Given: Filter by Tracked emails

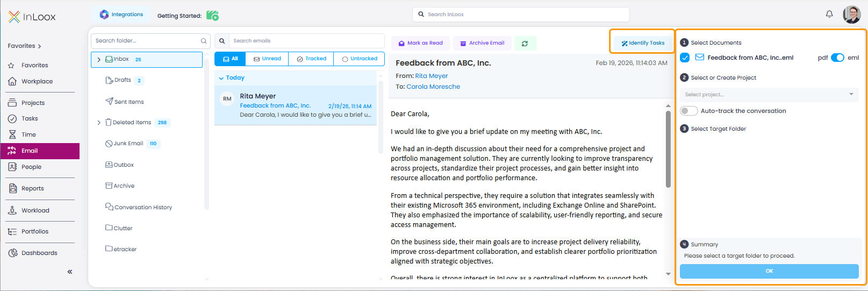Looking at the screenshot, I should click(x=311, y=59).
